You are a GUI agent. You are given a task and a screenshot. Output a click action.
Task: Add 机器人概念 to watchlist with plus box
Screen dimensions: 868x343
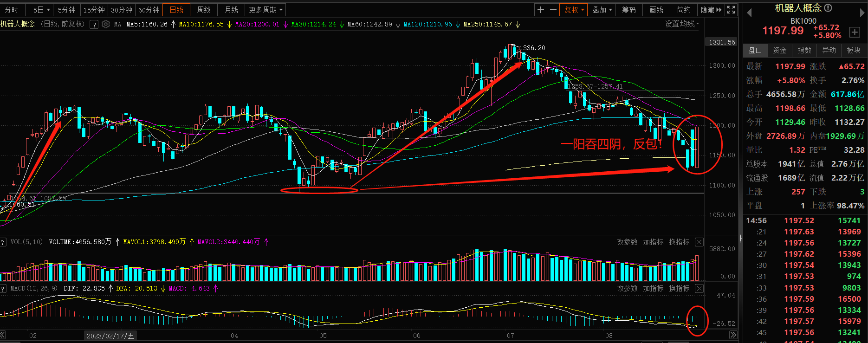(855, 32)
